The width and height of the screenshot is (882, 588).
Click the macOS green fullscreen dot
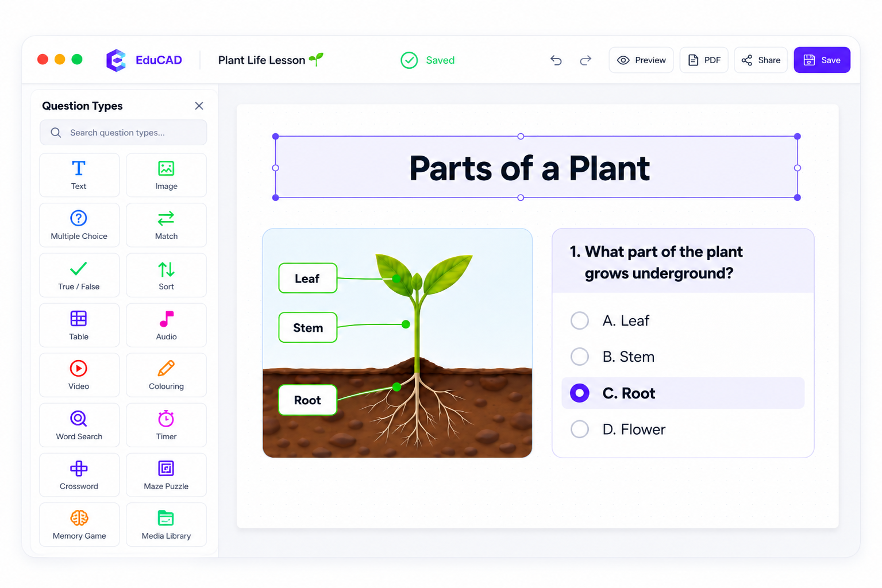click(x=77, y=60)
